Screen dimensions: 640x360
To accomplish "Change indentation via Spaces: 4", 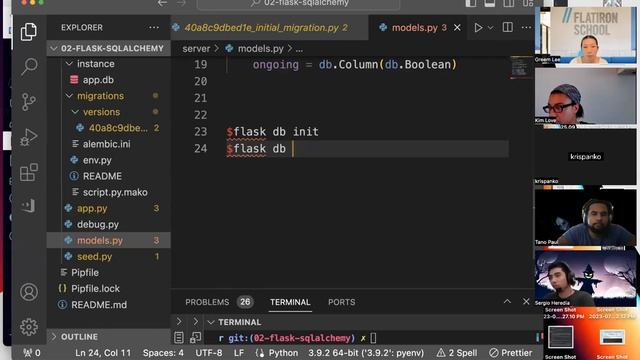I will click(163, 353).
